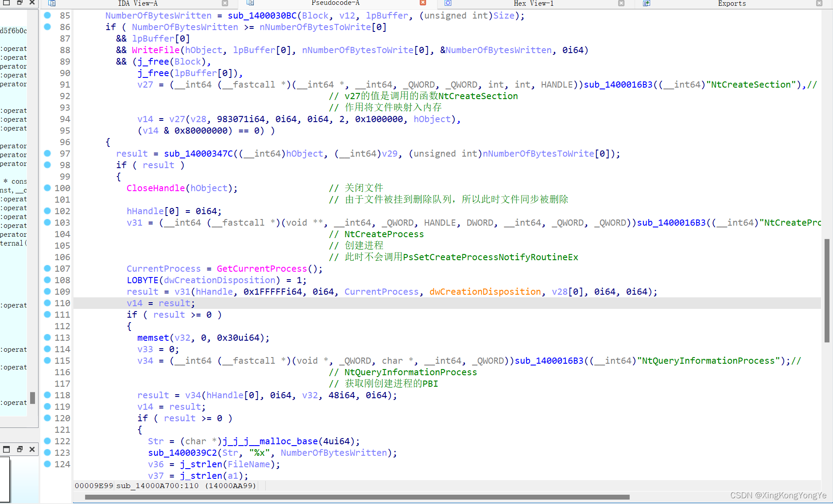Toggle breakpoint dot on line 86

click(47, 27)
